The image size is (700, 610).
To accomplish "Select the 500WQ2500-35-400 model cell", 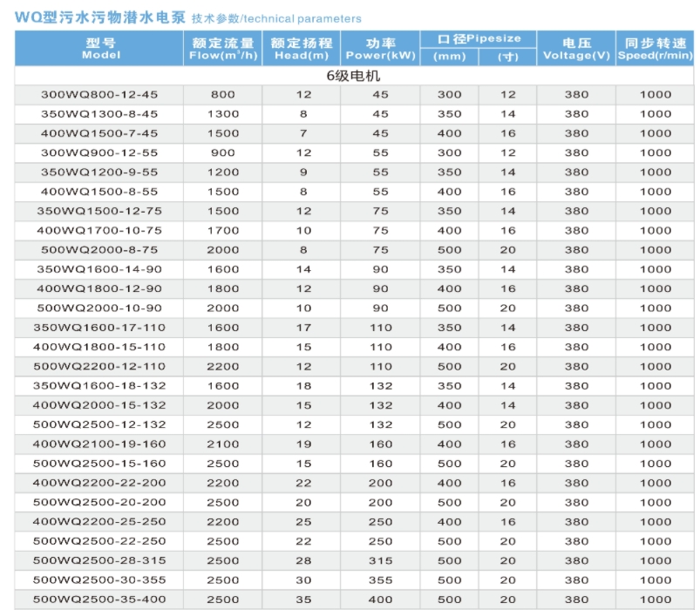I will (x=100, y=600).
